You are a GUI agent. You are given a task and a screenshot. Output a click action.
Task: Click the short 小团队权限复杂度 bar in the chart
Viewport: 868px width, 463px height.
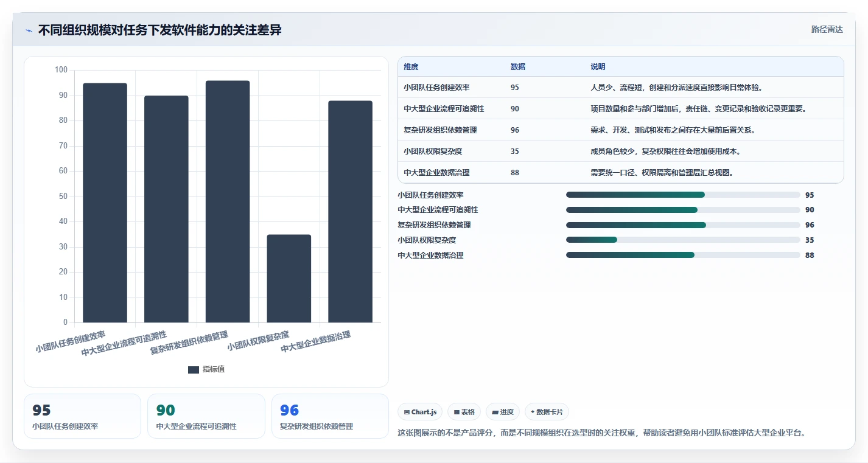pos(289,279)
